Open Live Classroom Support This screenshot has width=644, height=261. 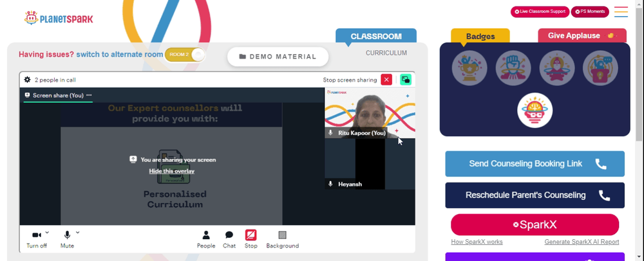pyautogui.click(x=540, y=12)
